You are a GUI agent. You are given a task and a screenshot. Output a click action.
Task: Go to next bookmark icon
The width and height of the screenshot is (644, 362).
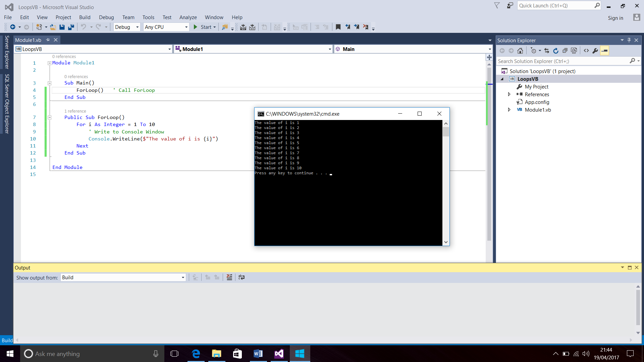[357, 27]
